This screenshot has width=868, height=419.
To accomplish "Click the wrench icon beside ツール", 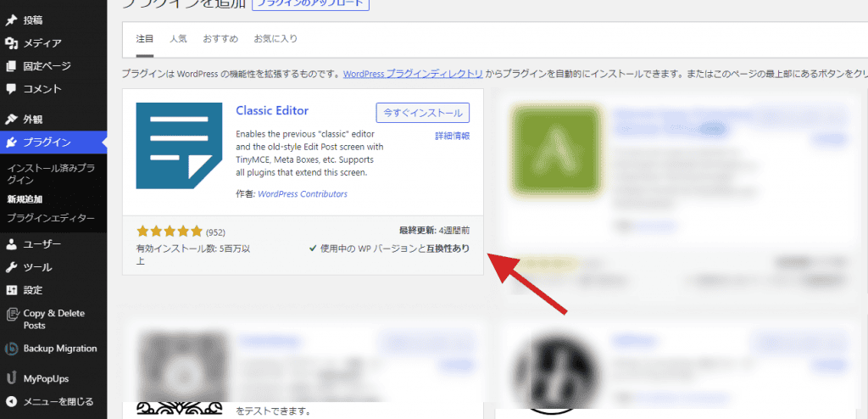I will click(x=11, y=267).
